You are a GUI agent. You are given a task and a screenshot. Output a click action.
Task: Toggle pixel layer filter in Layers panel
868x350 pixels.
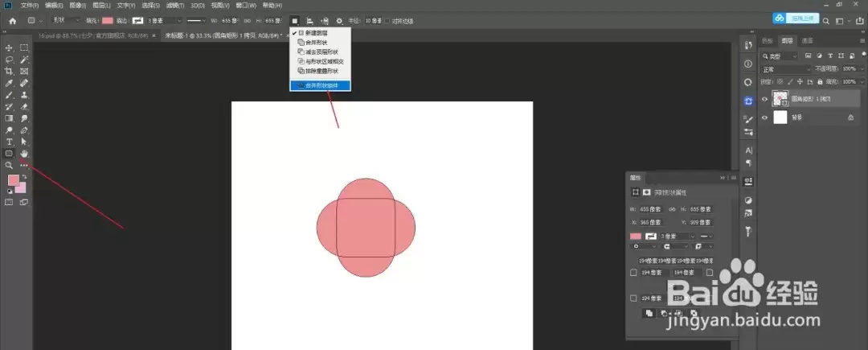(x=809, y=56)
